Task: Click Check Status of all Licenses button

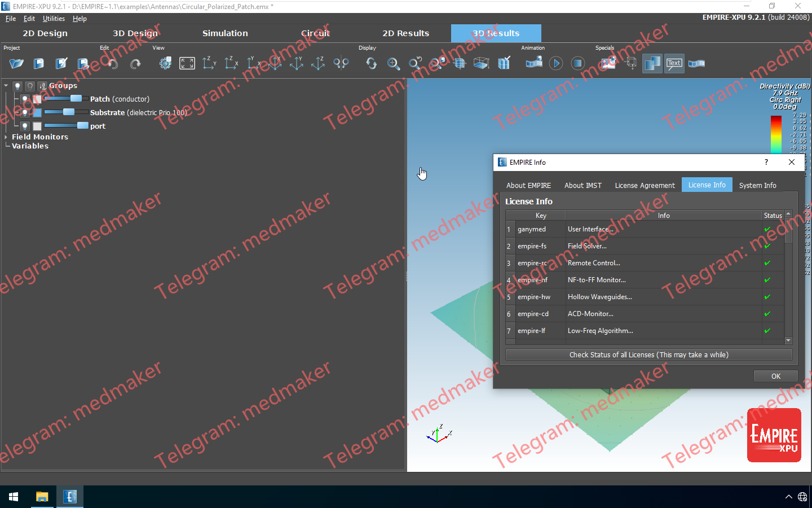Action: (x=649, y=354)
